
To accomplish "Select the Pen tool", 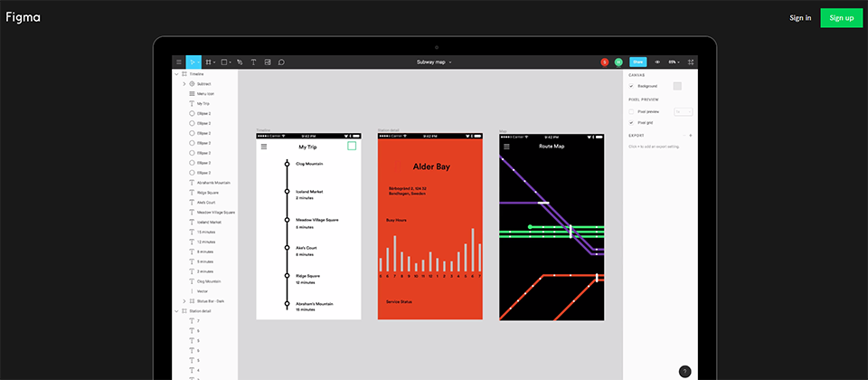I will [x=240, y=62].
